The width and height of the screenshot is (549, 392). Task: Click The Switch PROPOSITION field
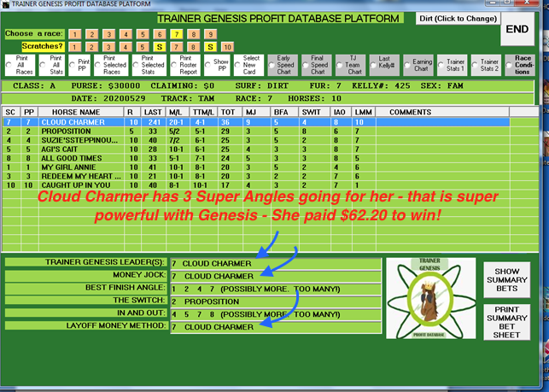pyautogui.click(x=276, y=301)
